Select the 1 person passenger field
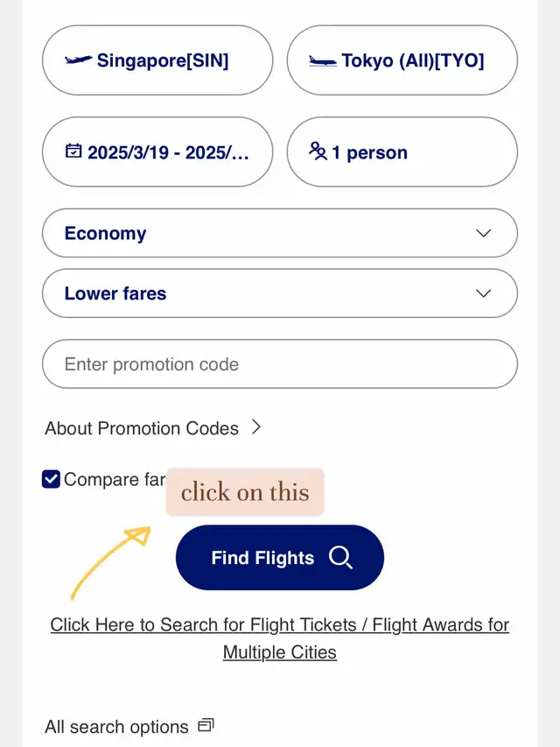Screen dimensions: 560x747 pos(402,152)
